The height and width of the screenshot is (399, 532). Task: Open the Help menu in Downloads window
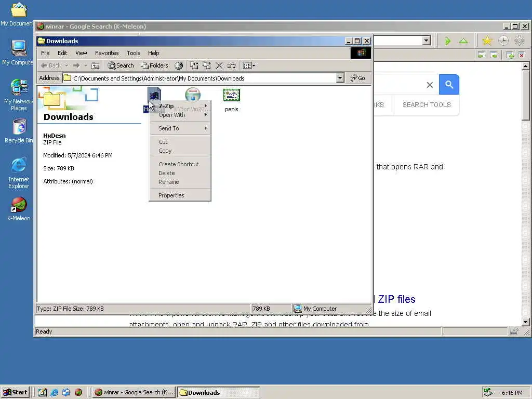(x=153, y=53)
